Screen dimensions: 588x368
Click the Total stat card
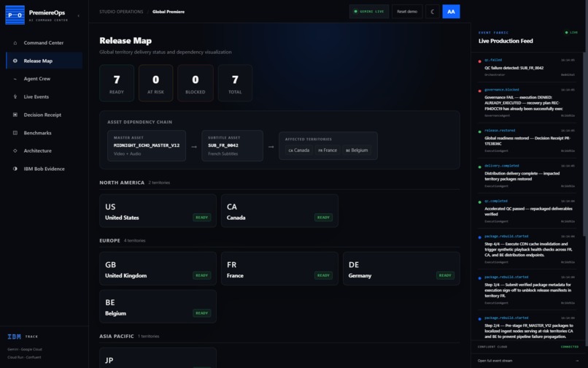pos(235,83)
